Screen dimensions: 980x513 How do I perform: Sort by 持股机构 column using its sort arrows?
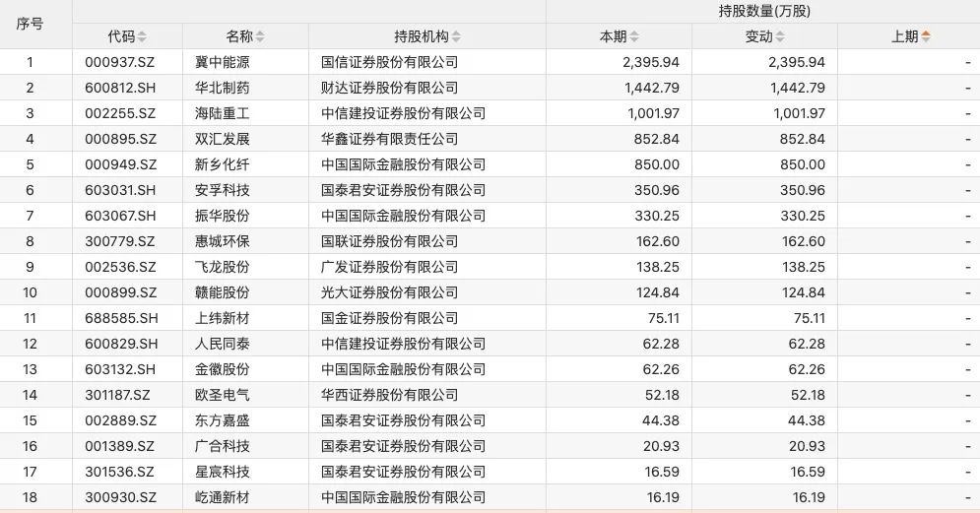click(x=456, y=36)
